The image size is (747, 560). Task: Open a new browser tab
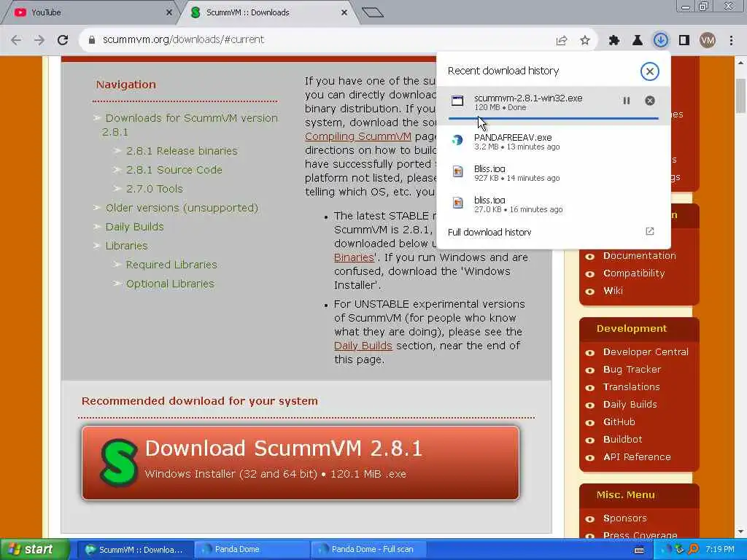coord(373,12)
